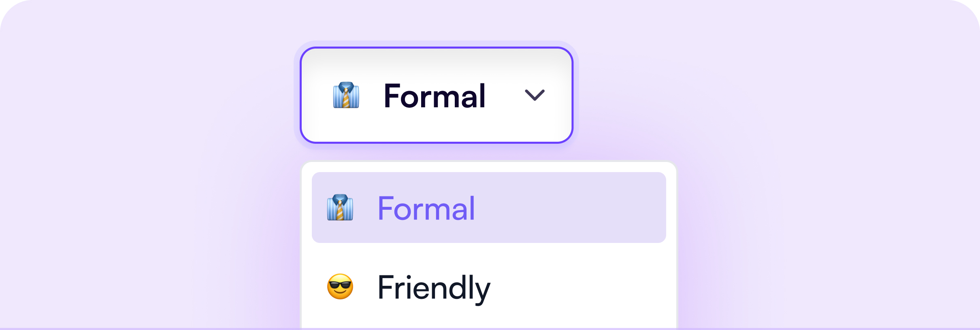Toggle the dropdown using its down-arrow icon
This screenshot has height=330, width=980.
coord(535,95)
